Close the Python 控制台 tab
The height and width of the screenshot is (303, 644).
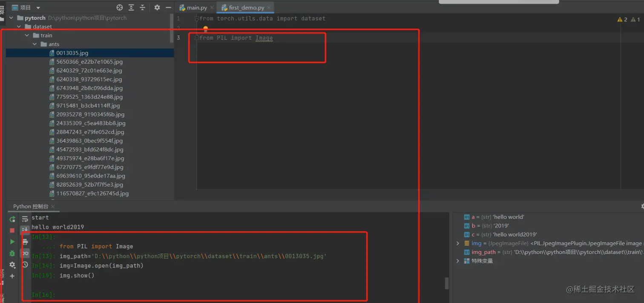click(53, 207)
